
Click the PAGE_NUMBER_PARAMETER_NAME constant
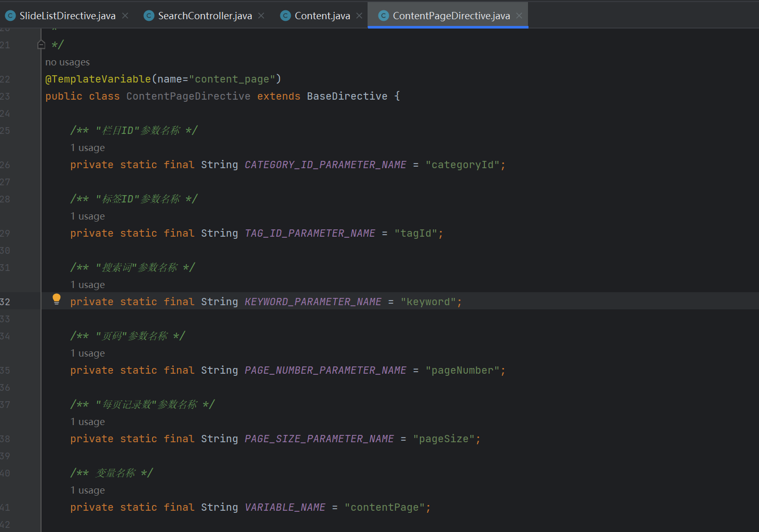click(x=326, y=370)
